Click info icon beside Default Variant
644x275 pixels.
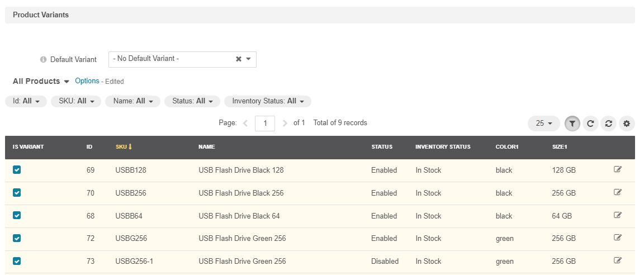pyautogui.click(x=43, y=60)
